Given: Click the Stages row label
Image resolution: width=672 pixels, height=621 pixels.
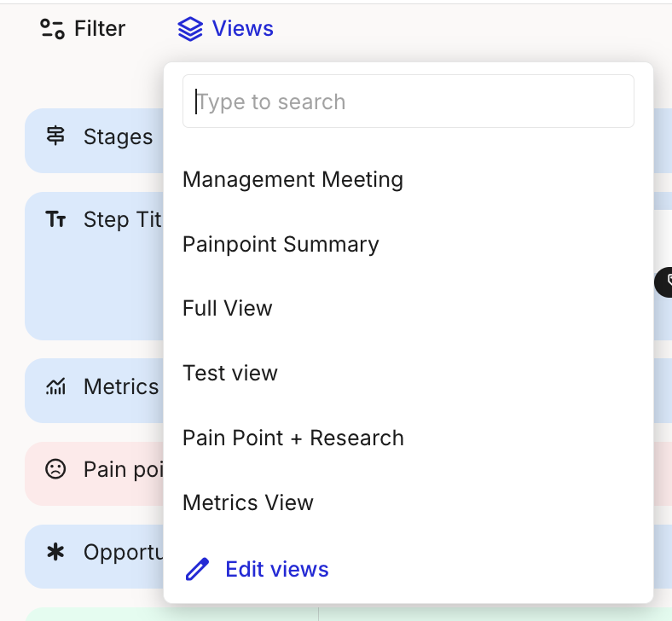Looking at the screenshot, I should 118,136.
